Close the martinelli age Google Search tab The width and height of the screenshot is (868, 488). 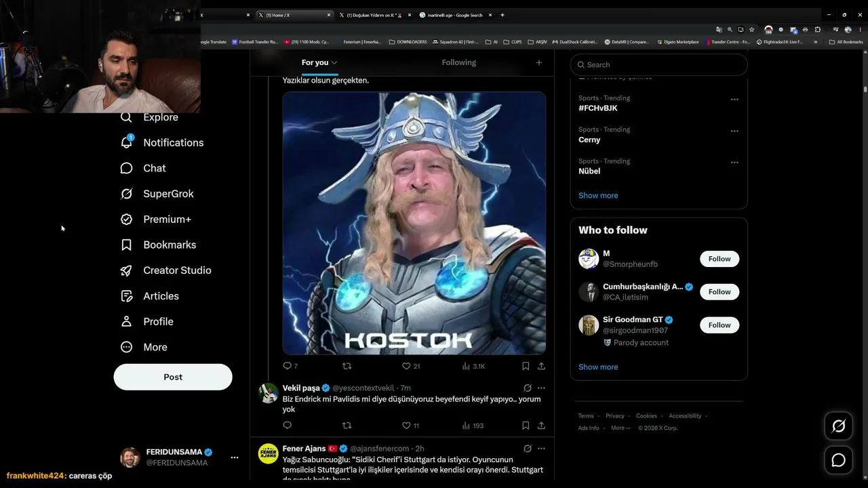click(490, 15)
